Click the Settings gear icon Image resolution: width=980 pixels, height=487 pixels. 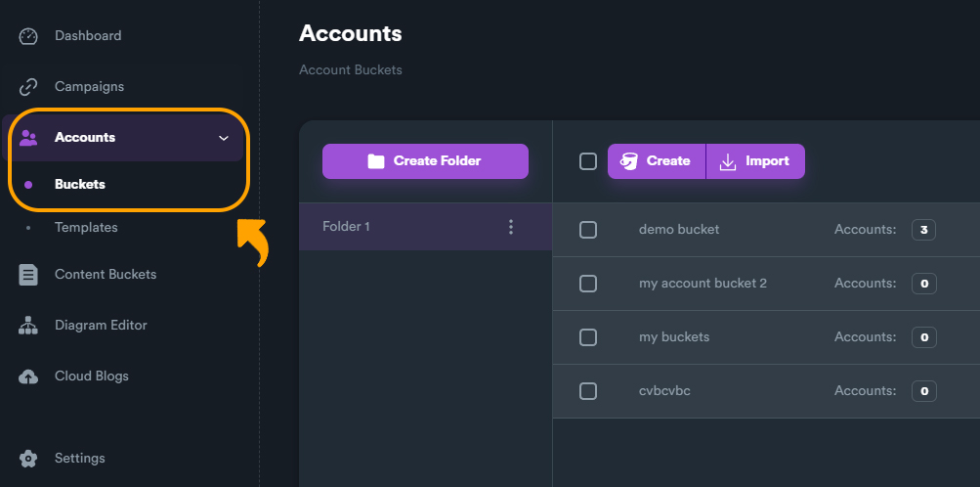coord(28,459)
